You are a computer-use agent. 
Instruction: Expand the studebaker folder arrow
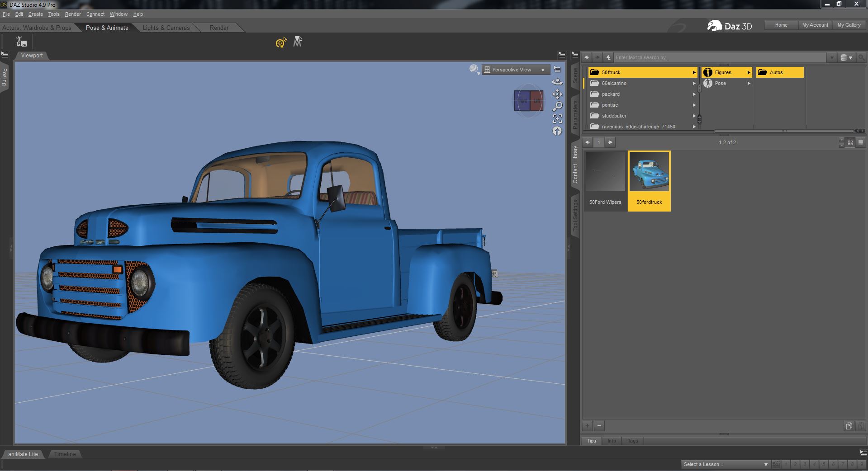tap(694, 116)
